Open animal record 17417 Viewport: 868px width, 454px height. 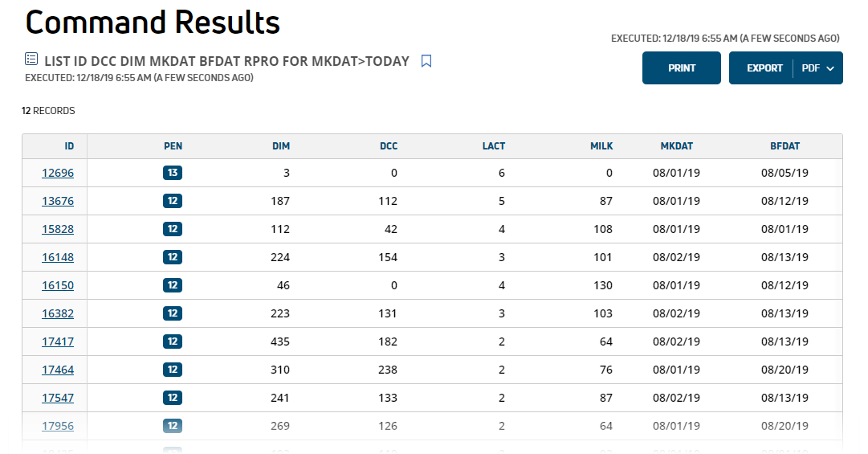click(x=58, y=342)
